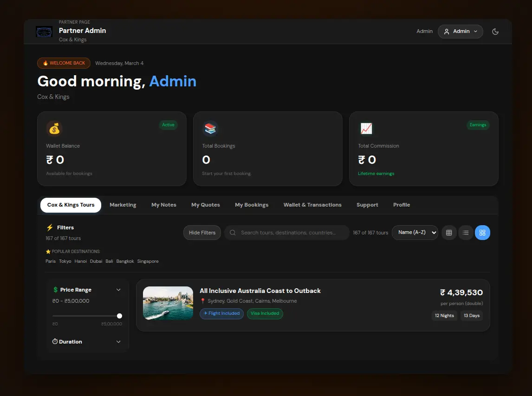Click the books Total Bookings icon

click(210, 129)
